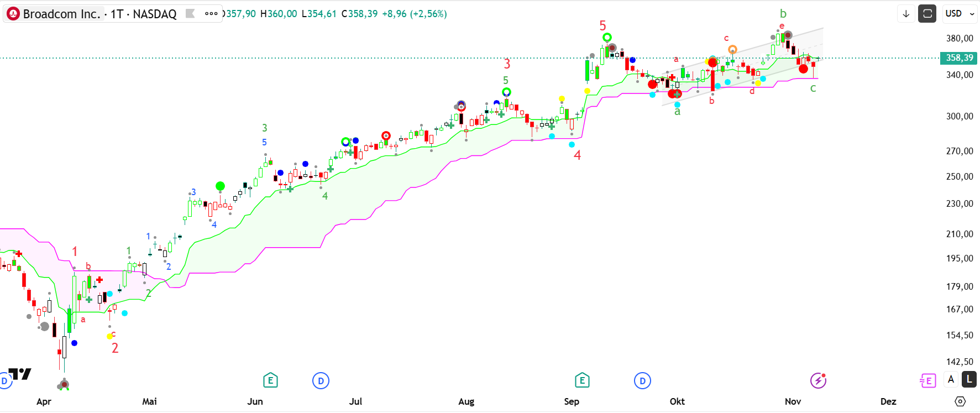Image resolution: width=980 pixels, height=413 pixels.
Task: Click the Broadcom Inc. symbol name
Action: pyautogui.click(x=61, y=14)
